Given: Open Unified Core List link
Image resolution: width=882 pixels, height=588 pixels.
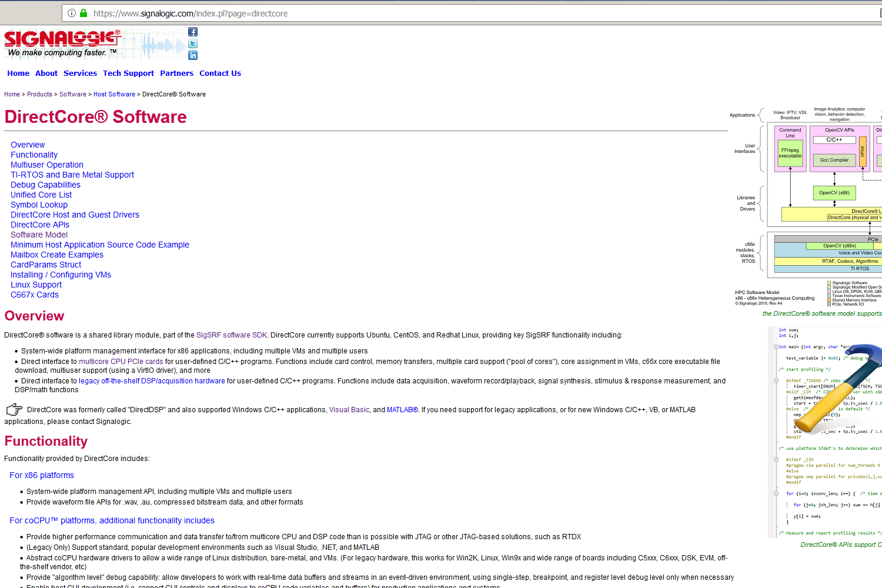Looking at the screenshot, I should (41, 195).
